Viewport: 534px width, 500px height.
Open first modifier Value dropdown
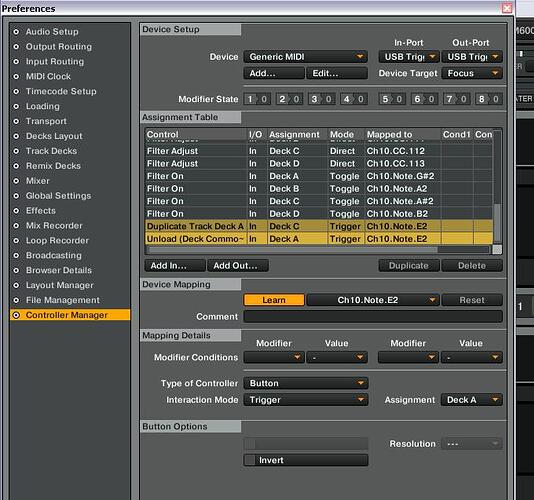click(x=337, y=357)
